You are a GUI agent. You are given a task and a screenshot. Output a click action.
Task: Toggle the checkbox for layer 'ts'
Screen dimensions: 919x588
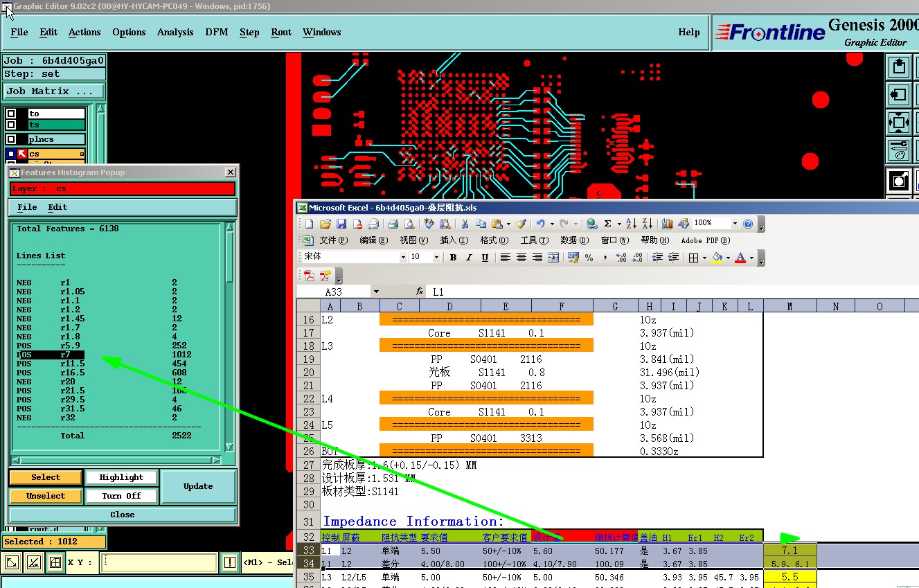(11, 125)
